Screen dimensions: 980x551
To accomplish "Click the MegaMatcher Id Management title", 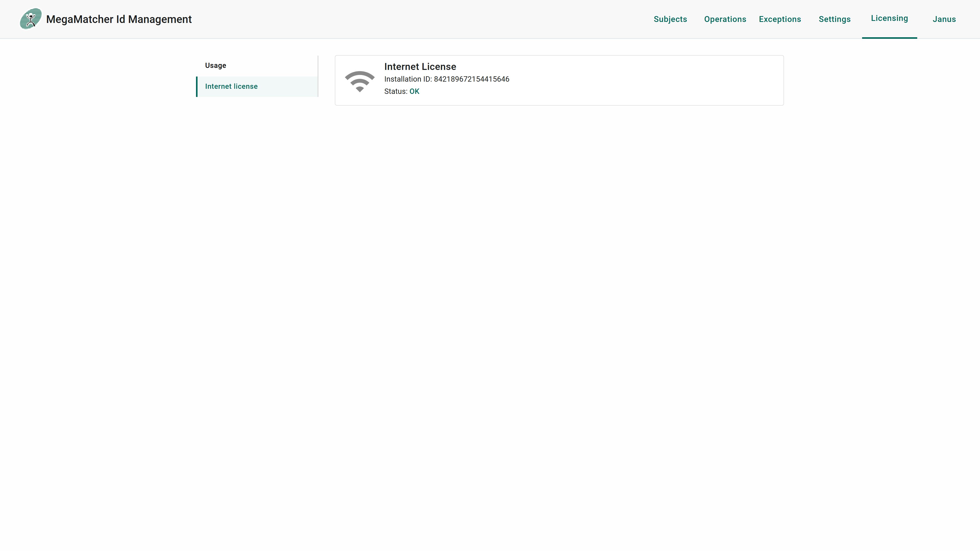I will tap(119, 19).
